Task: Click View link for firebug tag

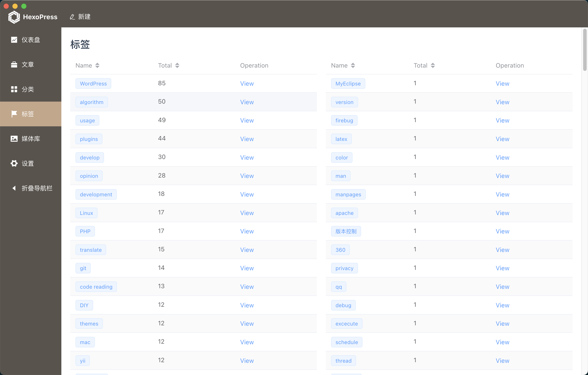Action: (502, 120)
